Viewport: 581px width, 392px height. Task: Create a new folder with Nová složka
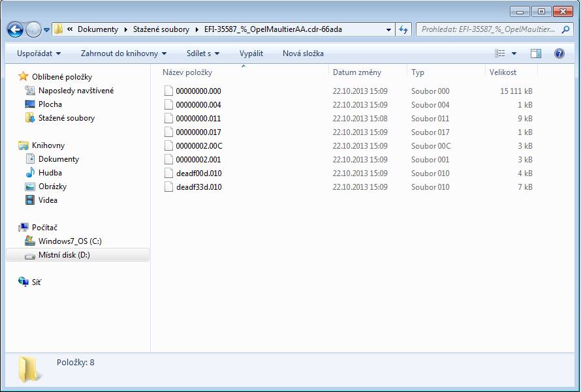[303, 53]
